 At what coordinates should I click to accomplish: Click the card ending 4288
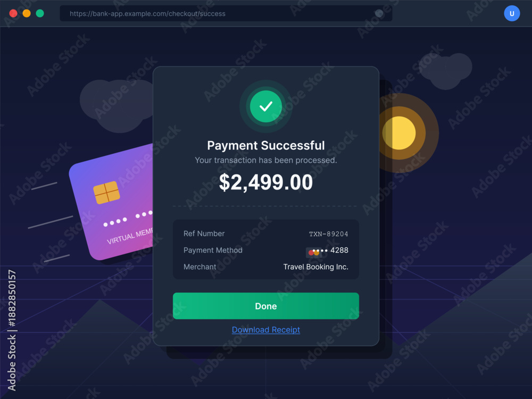[330, 251]
